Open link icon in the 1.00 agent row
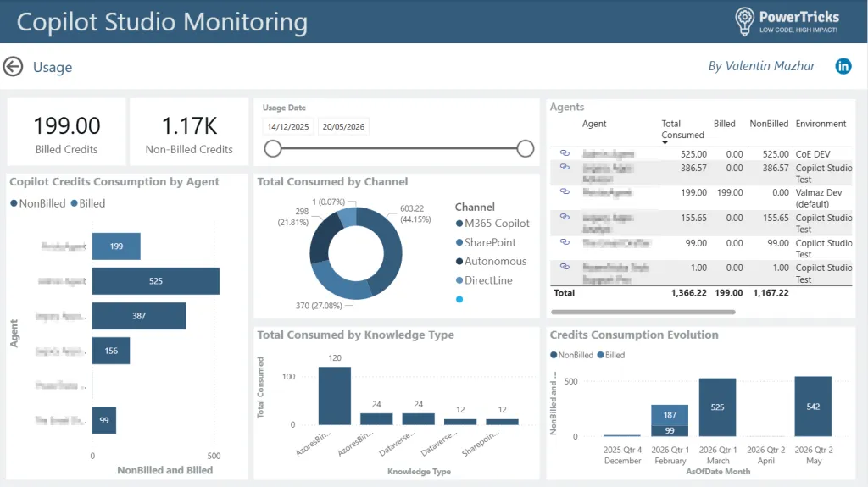The image size is (868, 487). [x=565, y=266]
